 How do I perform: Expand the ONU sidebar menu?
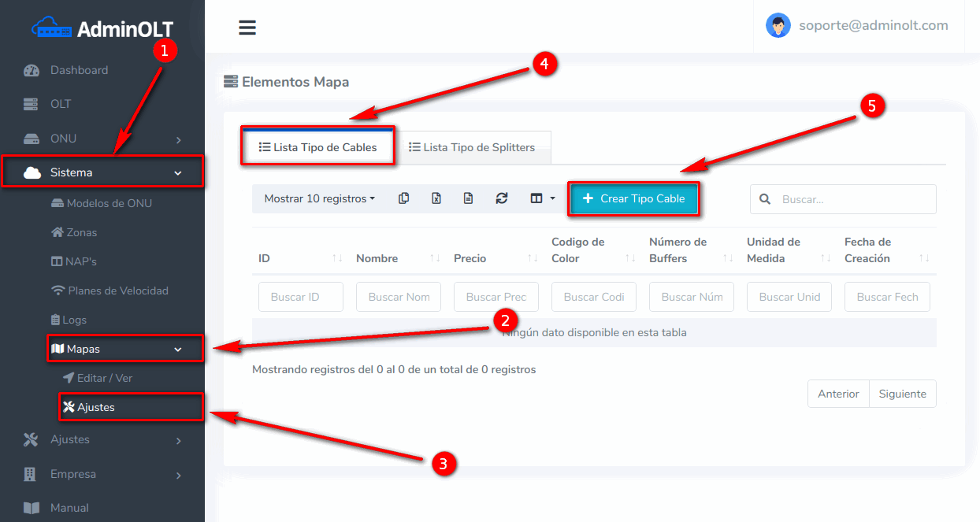[102, 139]
